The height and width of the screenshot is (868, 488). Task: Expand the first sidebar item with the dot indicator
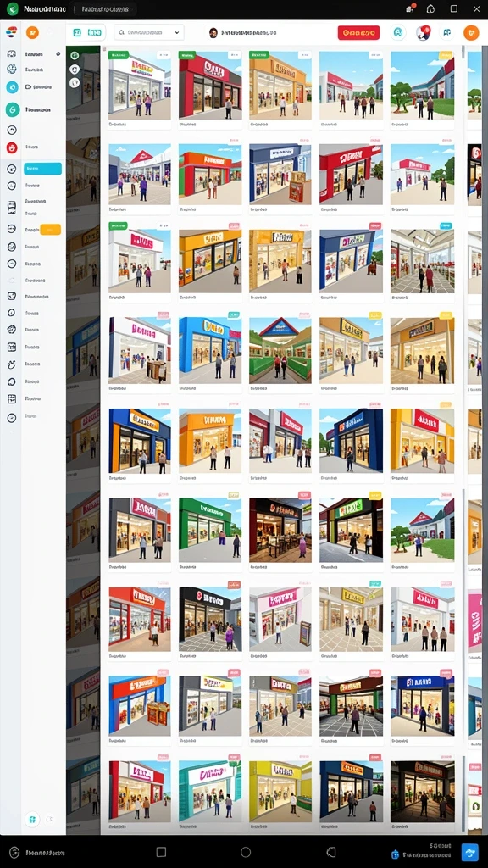click(x=42, y=54)
